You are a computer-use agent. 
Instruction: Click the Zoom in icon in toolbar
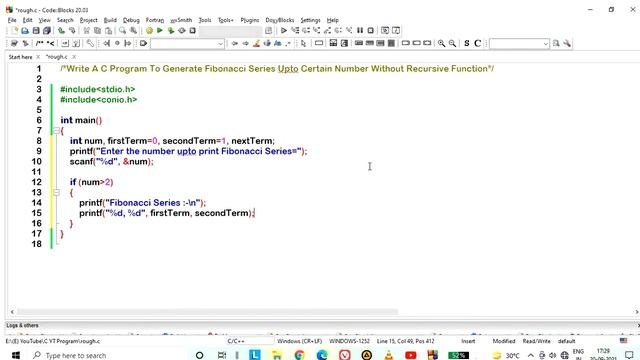pos(441,43)
